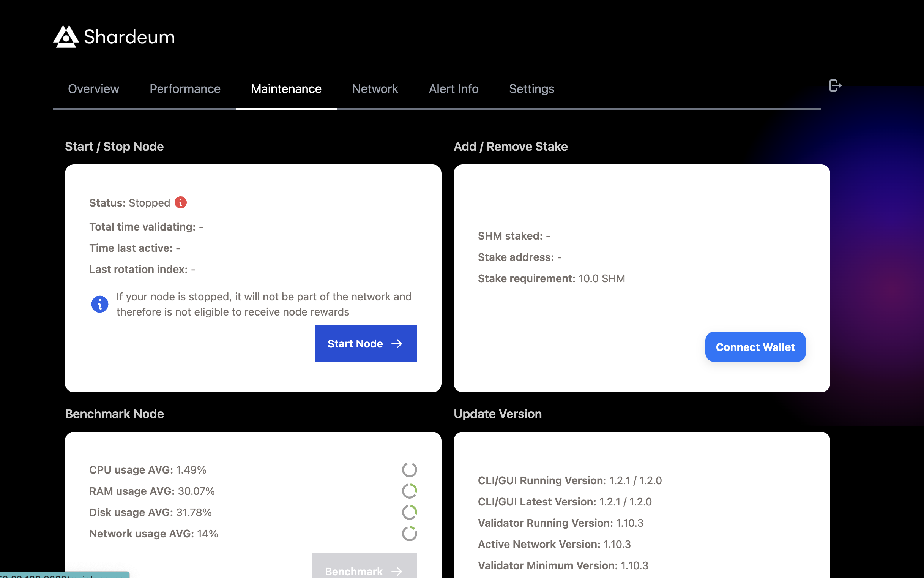Click the logout icon in the header
The height and width of the screenshot is (578, 924).
tap(835, 85)
